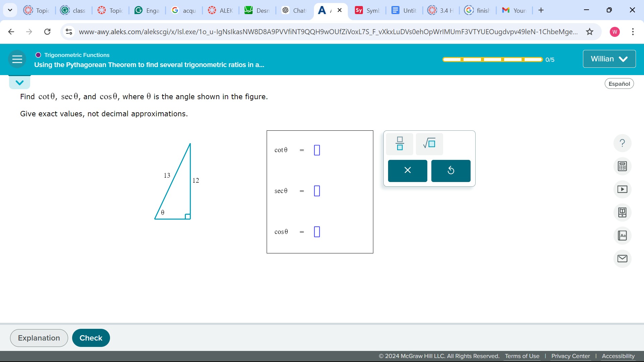Go forward in browser history

coord(29,32)
